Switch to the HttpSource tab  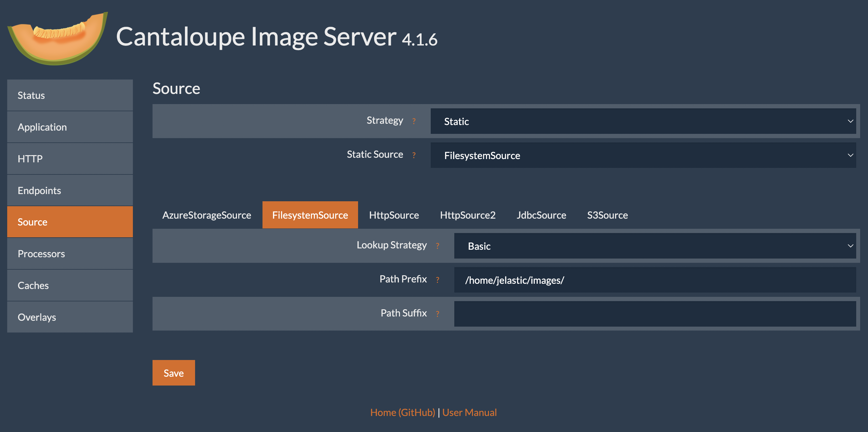394,215
